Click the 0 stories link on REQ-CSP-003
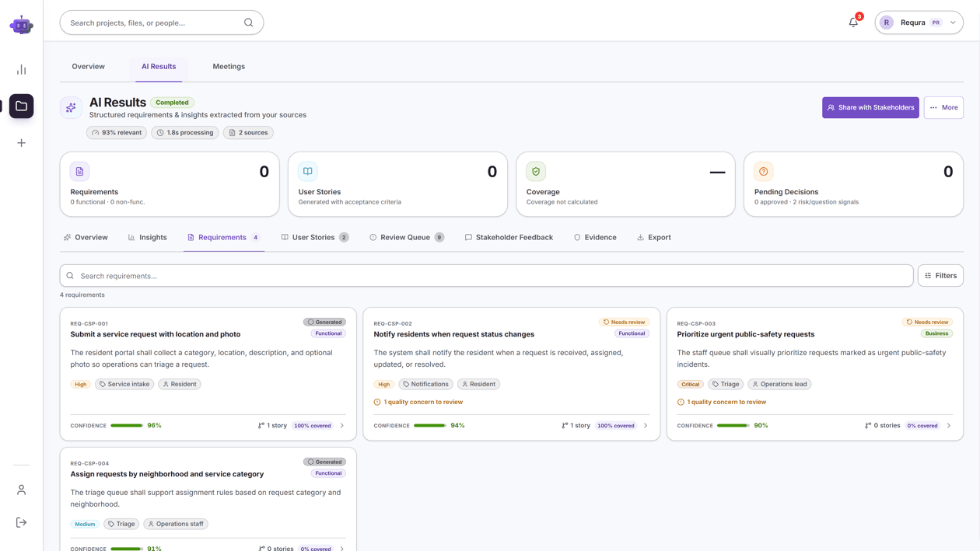This screenshot has height=551, width=980. (882, 426)
